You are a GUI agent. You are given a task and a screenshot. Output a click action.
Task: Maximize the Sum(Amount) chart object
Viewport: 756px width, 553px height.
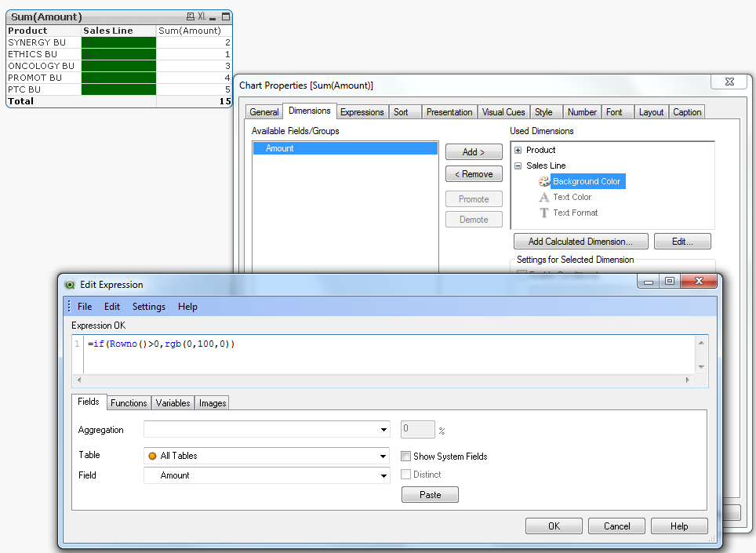tap(226, 16)
